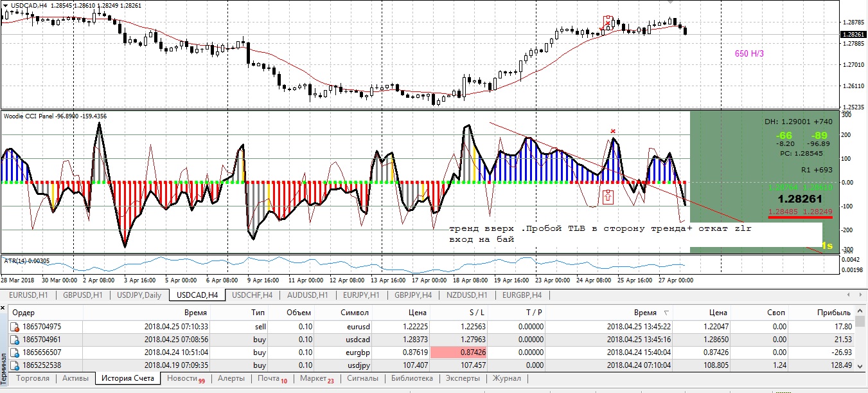Click the sell order icon for 1865704975
The width and height of the screenshot is (868, 393).
15,327
